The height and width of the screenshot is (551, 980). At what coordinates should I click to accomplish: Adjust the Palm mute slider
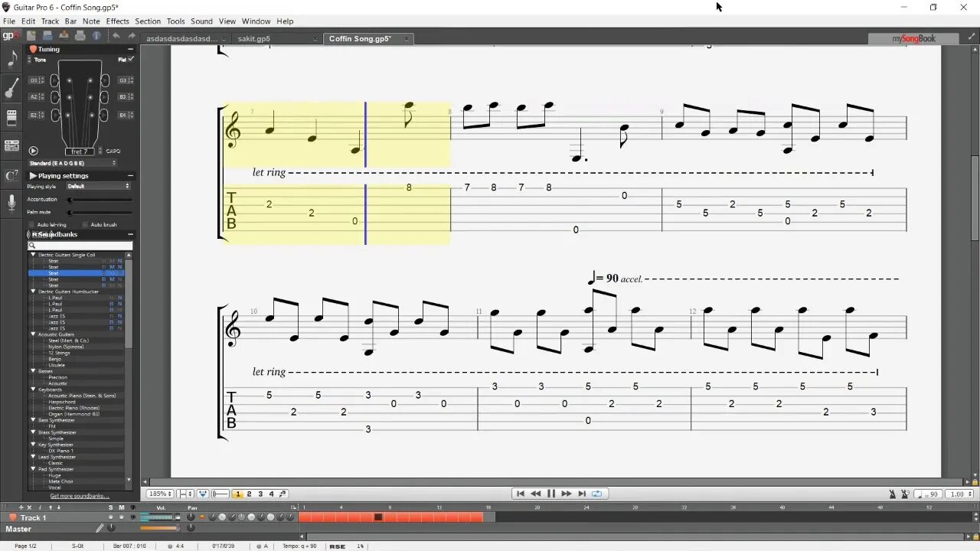click(100, 212)
